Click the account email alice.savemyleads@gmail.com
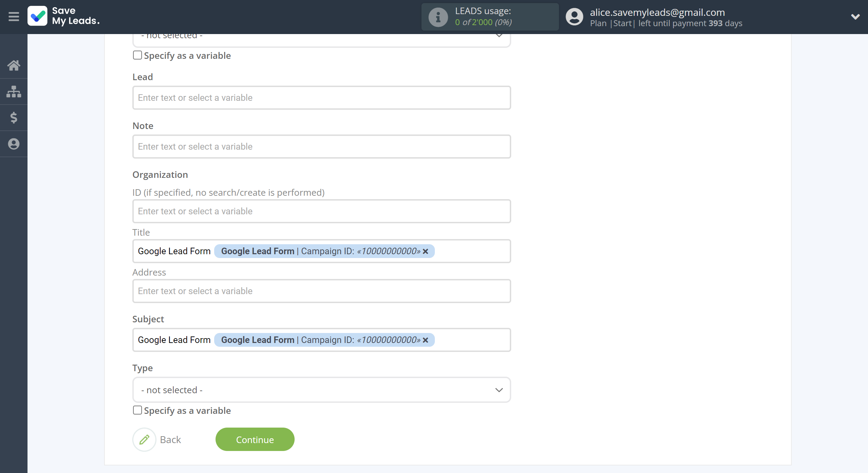The height and width of the screenshot is (473, 868). [657, 12]
